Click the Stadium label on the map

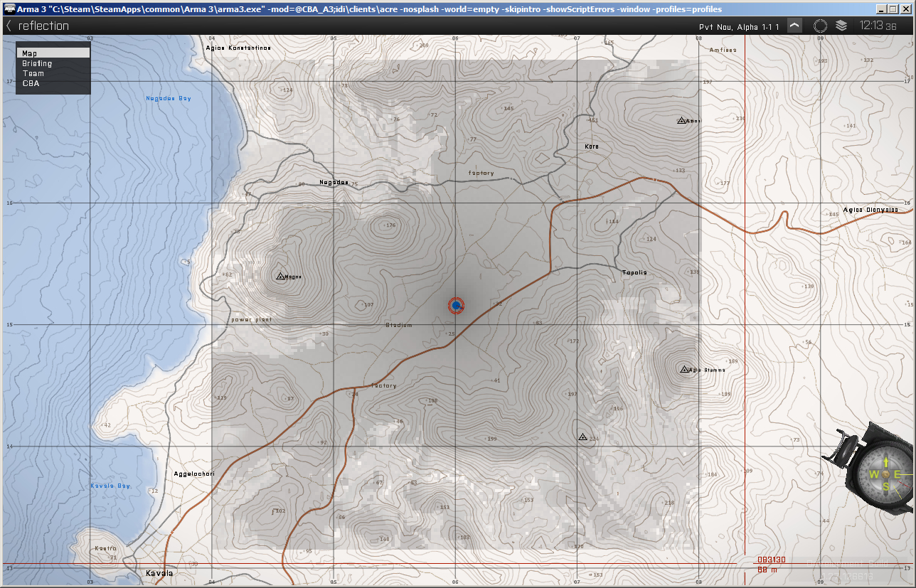399,326
